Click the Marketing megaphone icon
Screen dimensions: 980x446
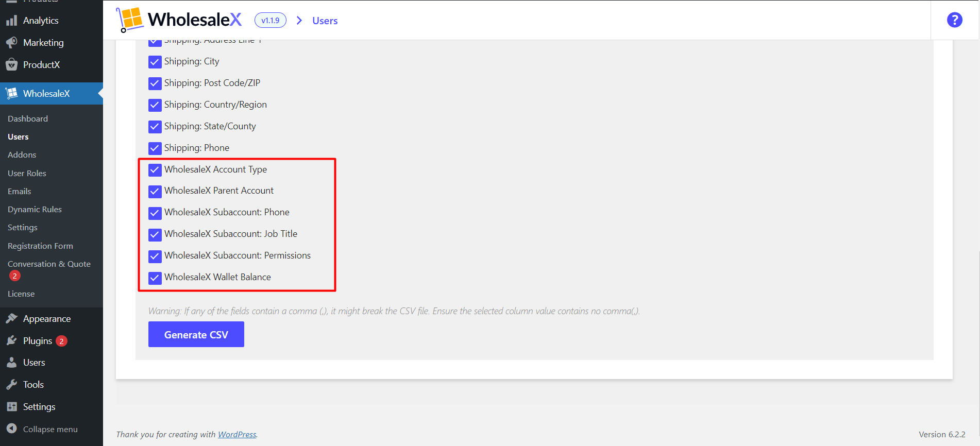coord(11,43)
